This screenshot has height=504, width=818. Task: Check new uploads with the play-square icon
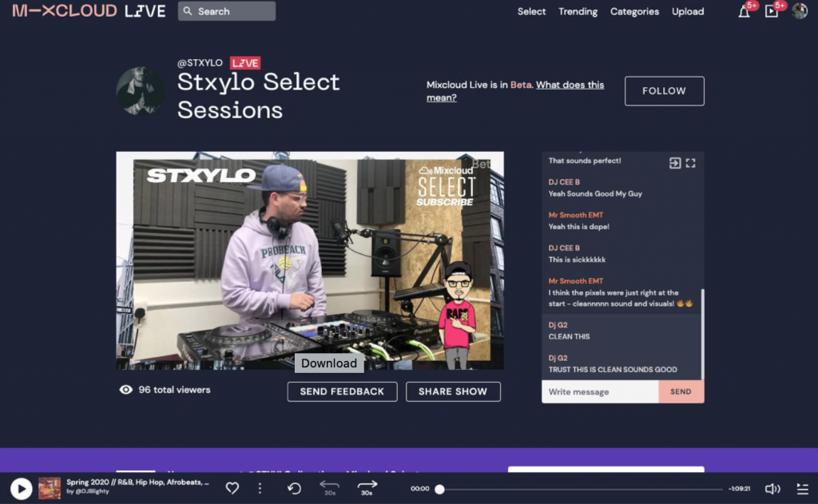pos(771,11)
